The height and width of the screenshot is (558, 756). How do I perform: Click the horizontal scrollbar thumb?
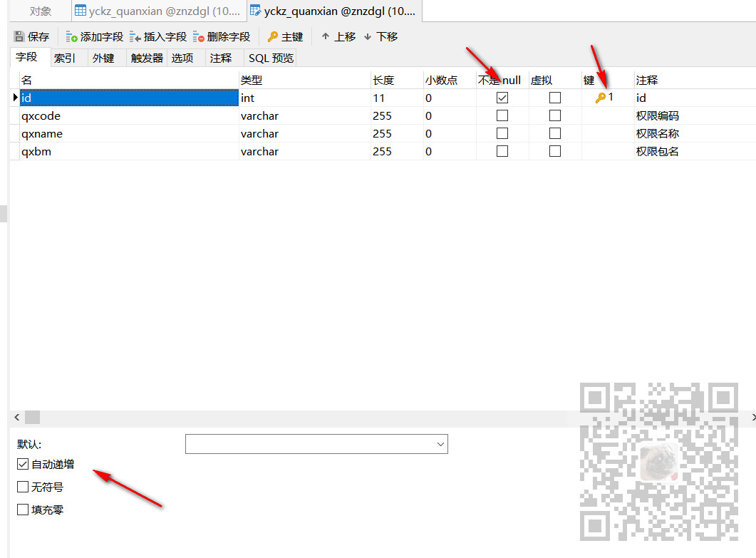(32, 417)
